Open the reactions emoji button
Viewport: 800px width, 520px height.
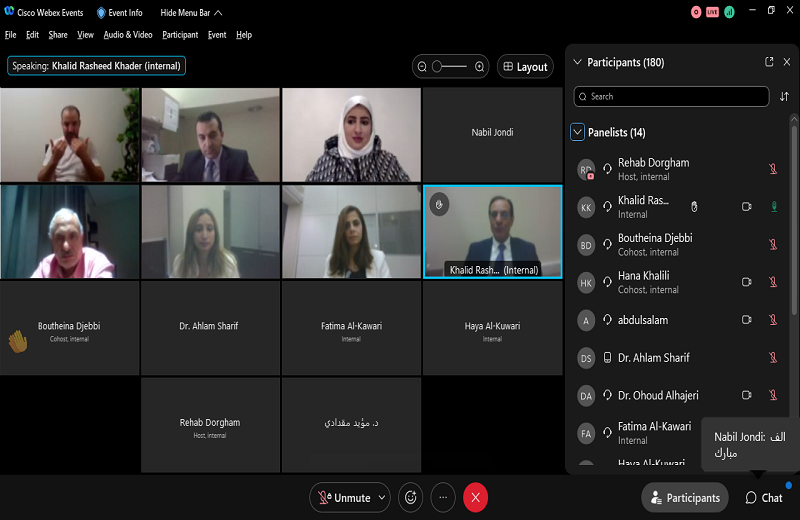[409, 497]
